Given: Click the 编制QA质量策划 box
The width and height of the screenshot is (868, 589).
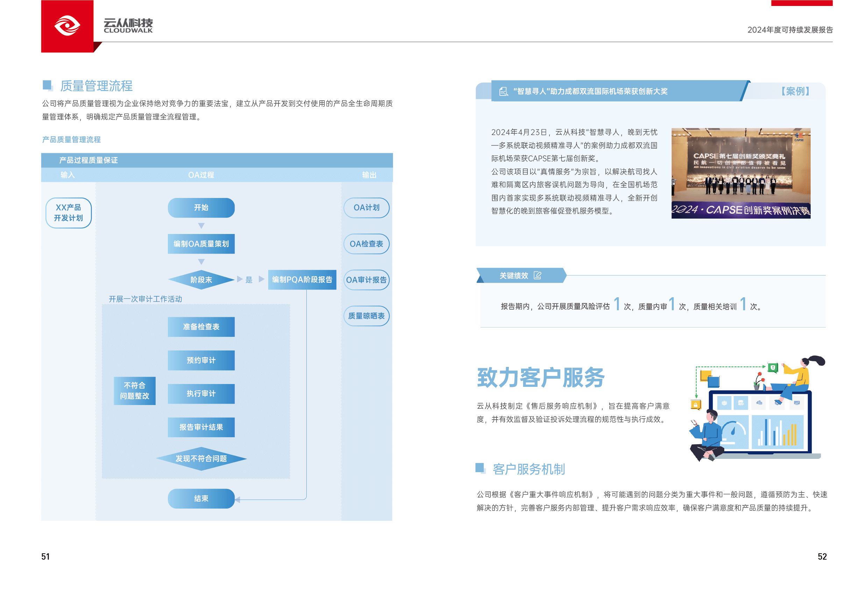Looking at the screenshot, I should (201, 244).
